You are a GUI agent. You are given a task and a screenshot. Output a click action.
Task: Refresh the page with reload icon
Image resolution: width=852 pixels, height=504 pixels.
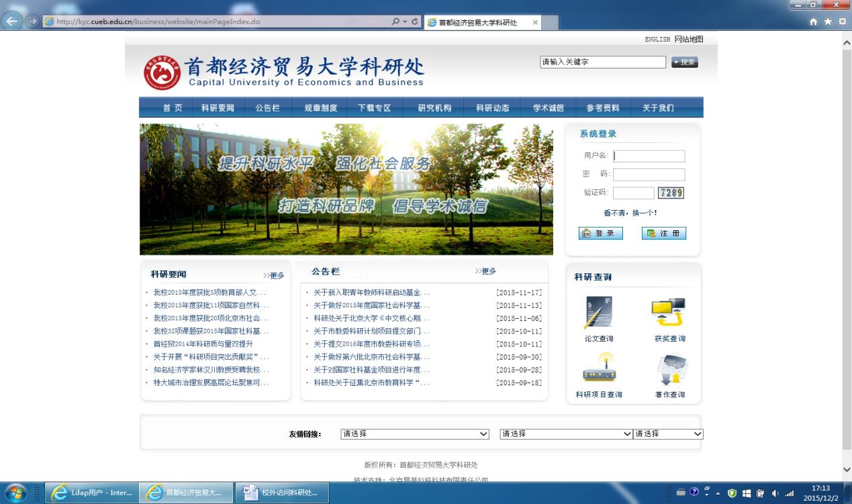pyautogui.click(x=416, y=21)
